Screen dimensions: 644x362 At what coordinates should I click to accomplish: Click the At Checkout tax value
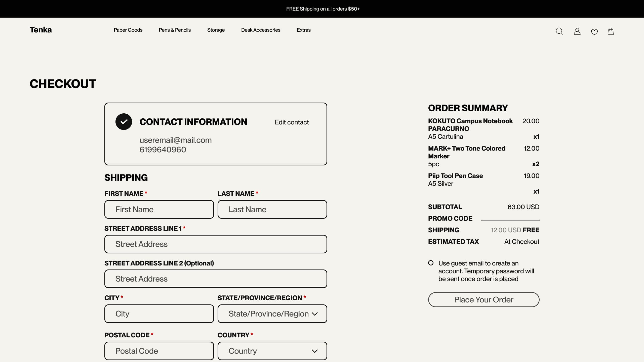click(x=522, y=242)
